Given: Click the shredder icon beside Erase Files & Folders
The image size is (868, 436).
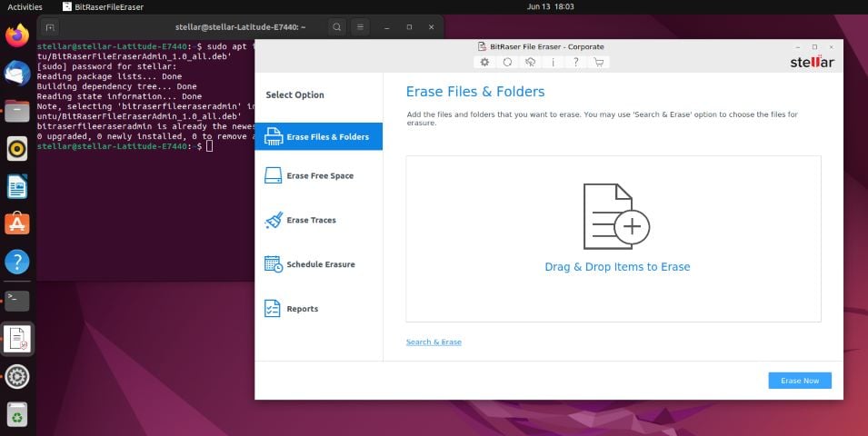Looking at the screenshot, I should click(274, 136).
